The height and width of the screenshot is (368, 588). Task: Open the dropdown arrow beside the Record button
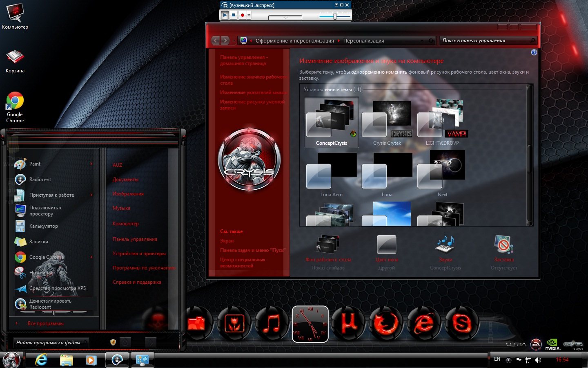tap(249, 15)
